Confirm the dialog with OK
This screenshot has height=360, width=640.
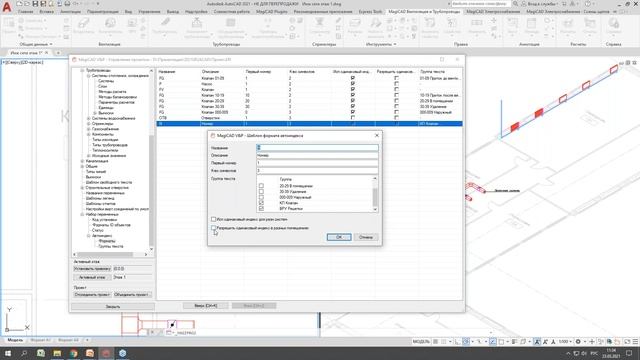pyautogui.click(x=339, y=237)
